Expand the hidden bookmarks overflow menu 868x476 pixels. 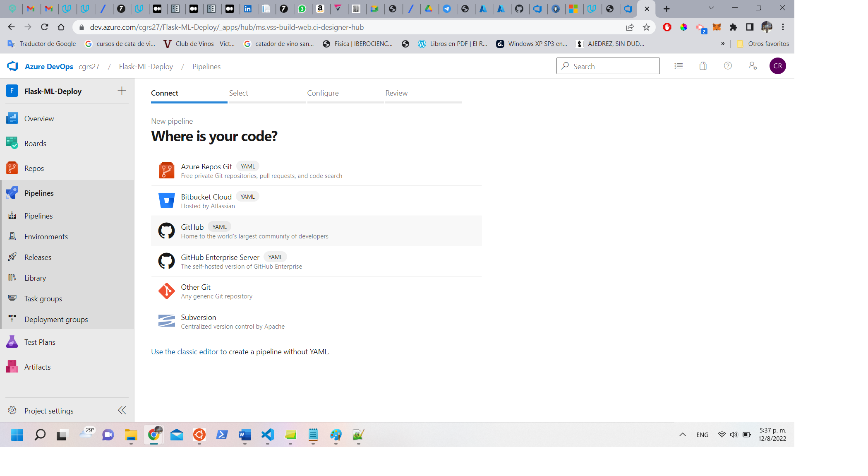pos(723,43)
